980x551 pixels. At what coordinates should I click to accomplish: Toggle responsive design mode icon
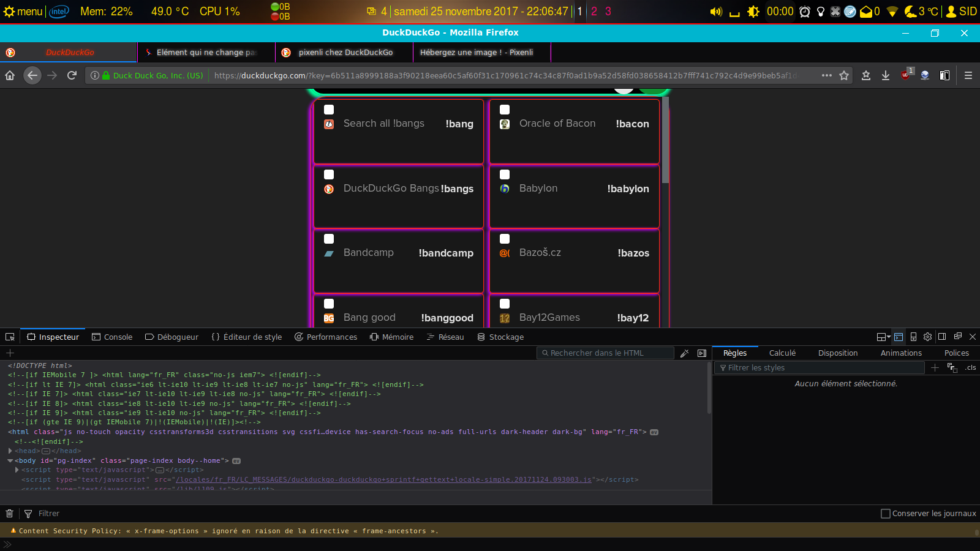pyautogui.click(x=913, y=337)
